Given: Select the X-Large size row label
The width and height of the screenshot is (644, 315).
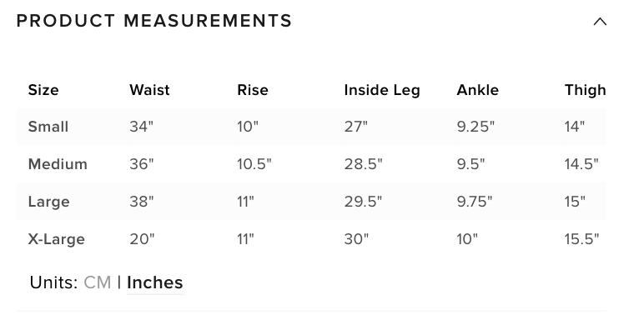Looking at the screenshot, I should (56, 239).
